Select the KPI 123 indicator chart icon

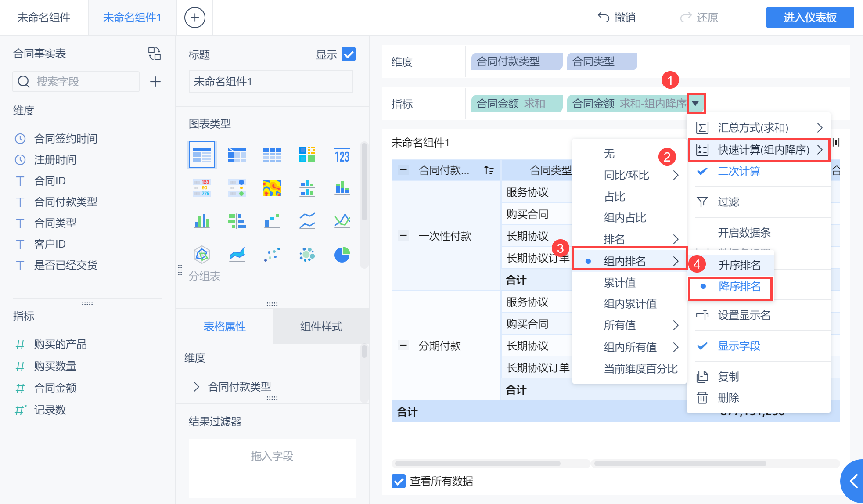342,155
